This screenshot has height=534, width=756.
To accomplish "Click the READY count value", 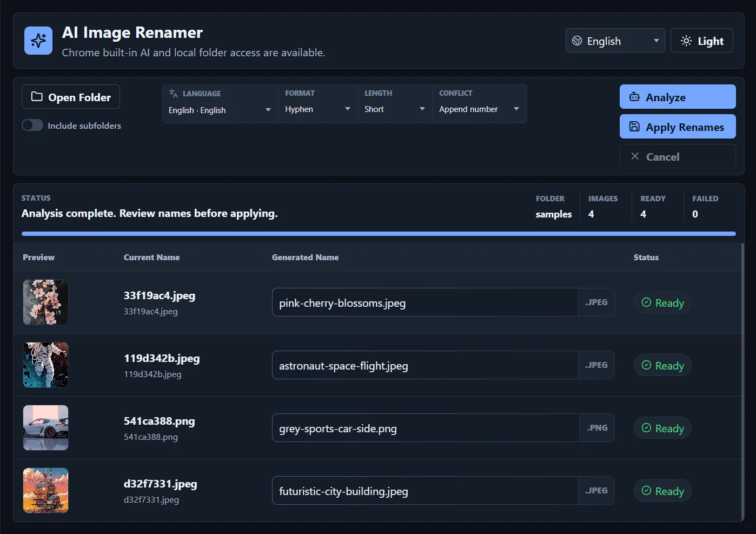I will point(643,214).
